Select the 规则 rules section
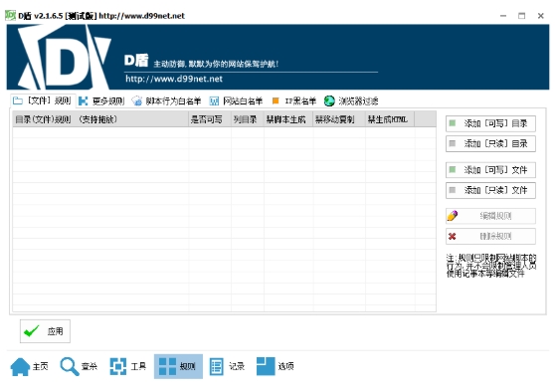This screenshot has width=555, height=392. (x=178, y=366)
